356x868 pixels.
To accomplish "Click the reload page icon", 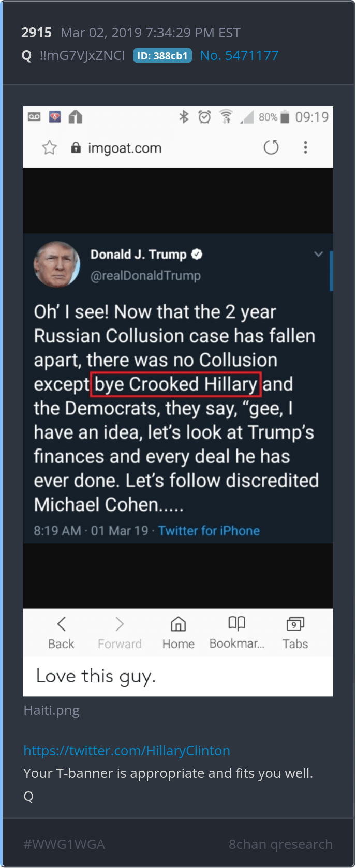I will tap(271, 148).
